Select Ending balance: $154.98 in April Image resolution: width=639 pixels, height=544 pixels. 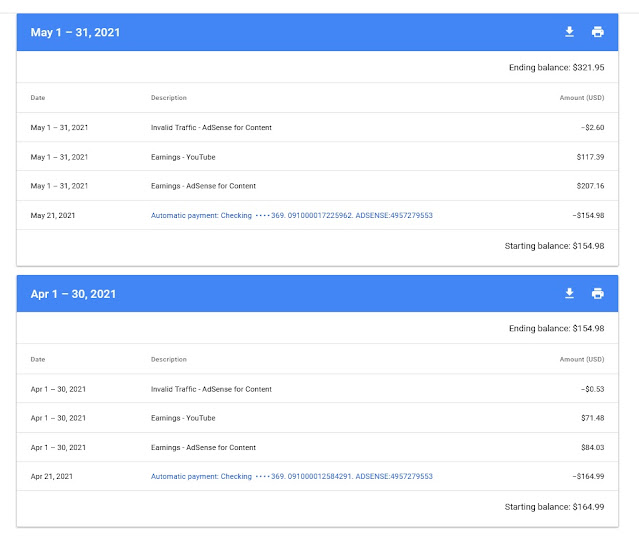556,328
